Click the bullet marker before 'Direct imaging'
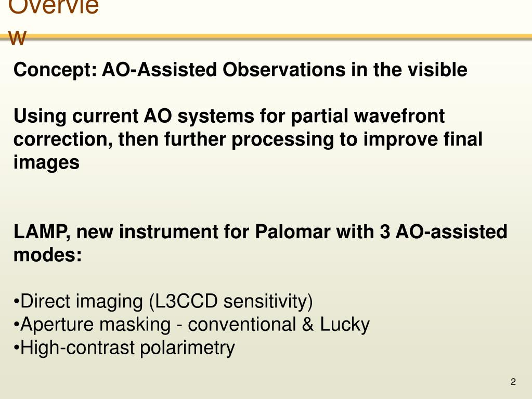Viewport: 532px width, 399px height. pos(16,301)
